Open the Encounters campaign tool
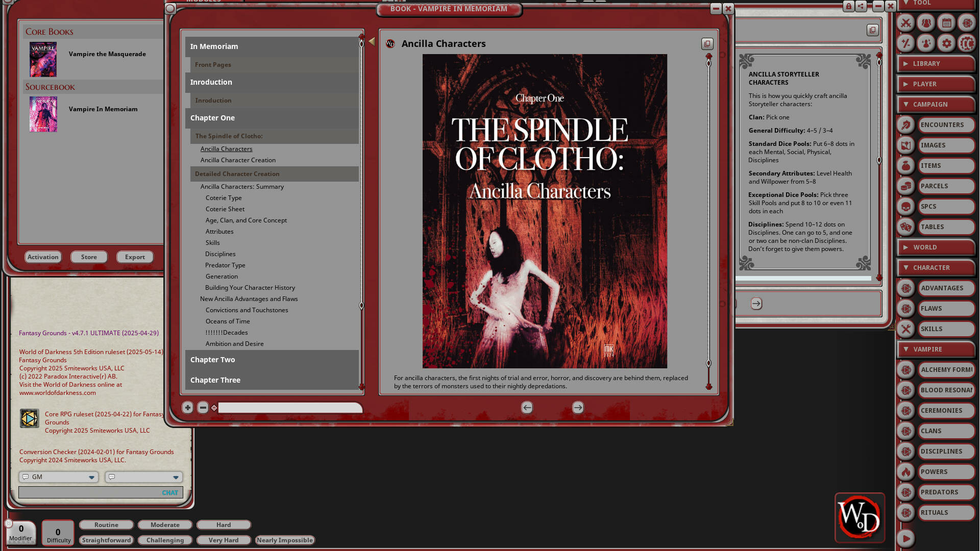 945,124
